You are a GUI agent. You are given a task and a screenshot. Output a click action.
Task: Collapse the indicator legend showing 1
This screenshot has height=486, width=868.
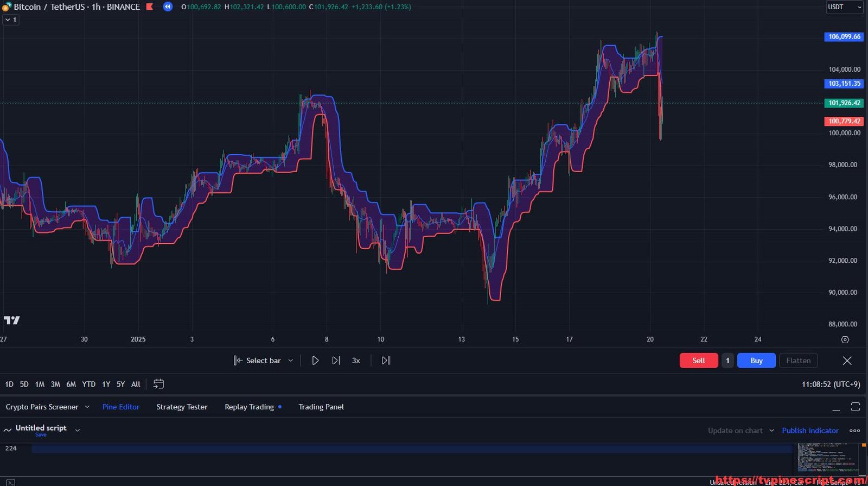11,20
